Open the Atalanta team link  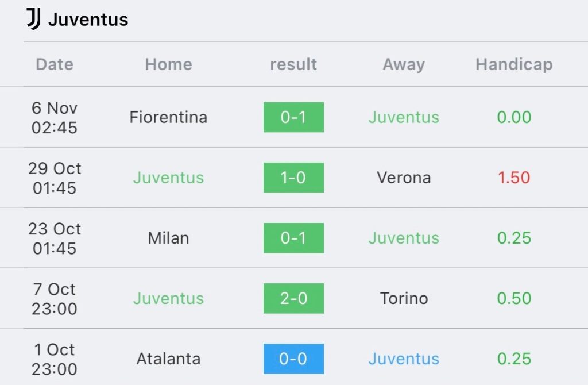tap(168, 359)
